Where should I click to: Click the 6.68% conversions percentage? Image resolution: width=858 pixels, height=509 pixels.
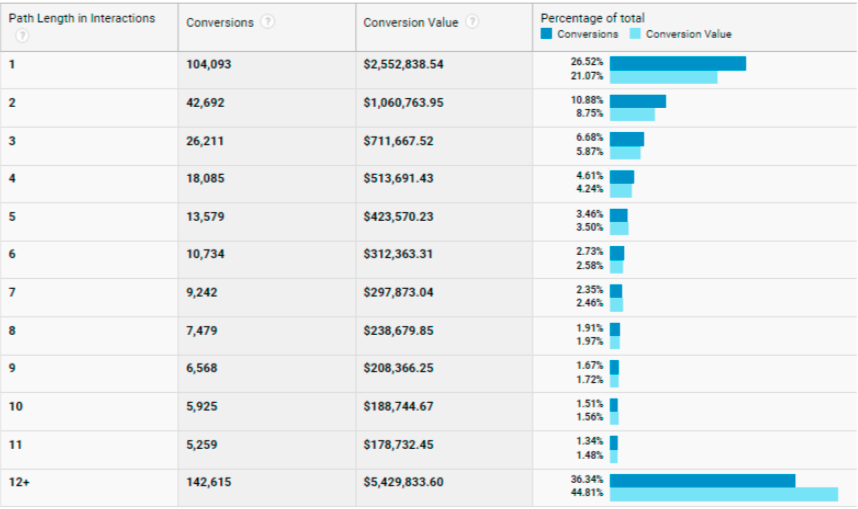(589, 137)
